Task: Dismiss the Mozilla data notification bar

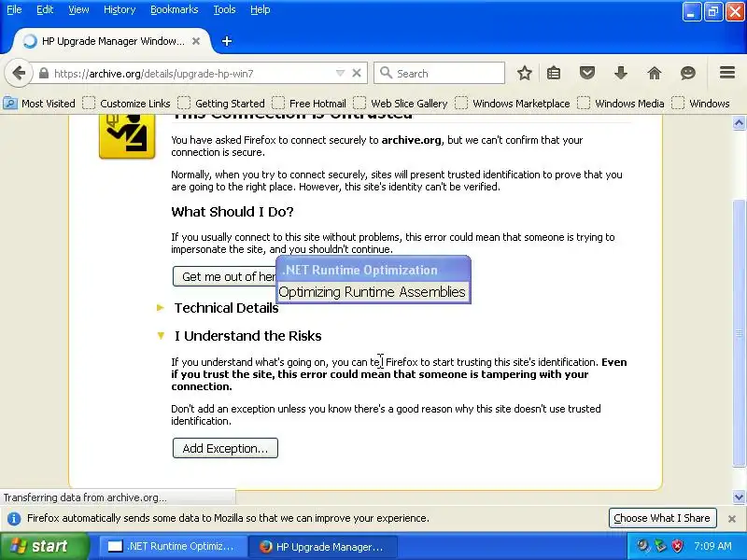Action: (x=732, y=519)
